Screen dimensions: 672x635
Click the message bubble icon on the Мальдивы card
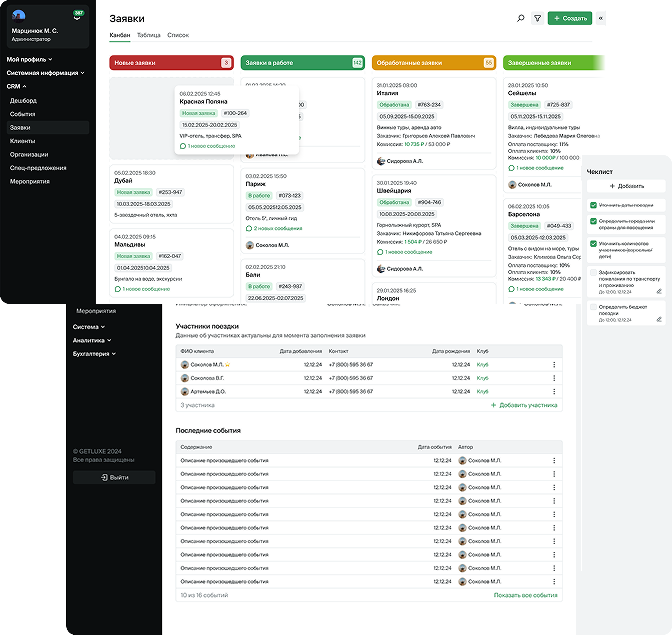(117, 289)
